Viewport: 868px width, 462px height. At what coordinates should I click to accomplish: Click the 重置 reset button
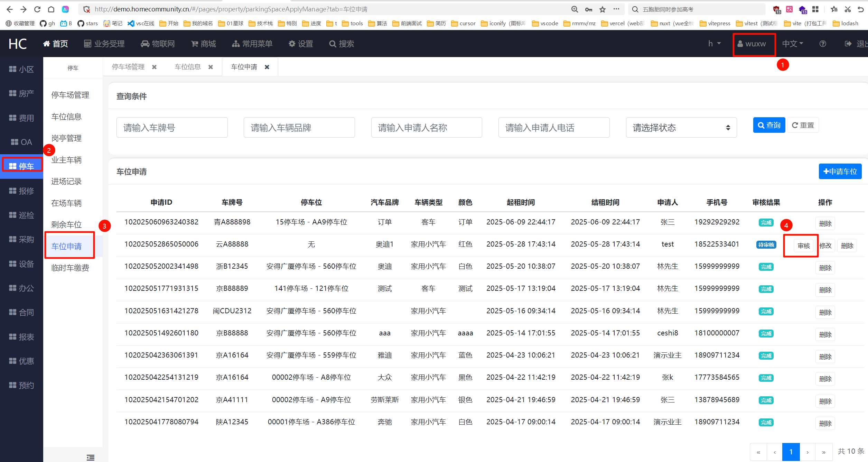coord(803,125)
